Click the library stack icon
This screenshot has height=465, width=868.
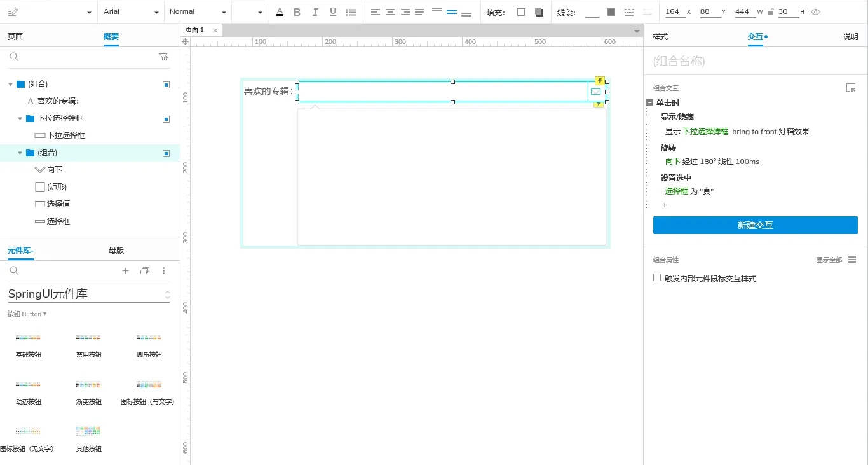(145, 271)
